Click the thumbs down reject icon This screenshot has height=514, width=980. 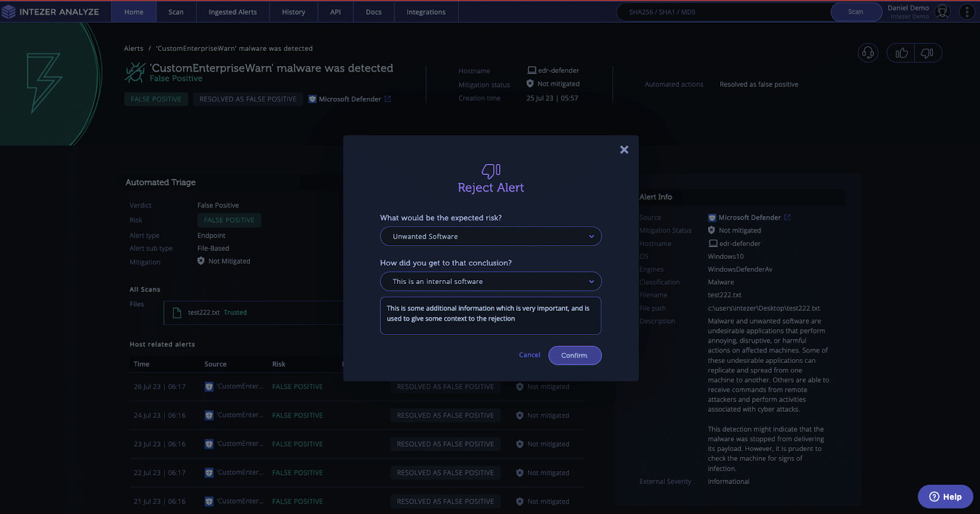pyautogui.click(x=927, y=53)
